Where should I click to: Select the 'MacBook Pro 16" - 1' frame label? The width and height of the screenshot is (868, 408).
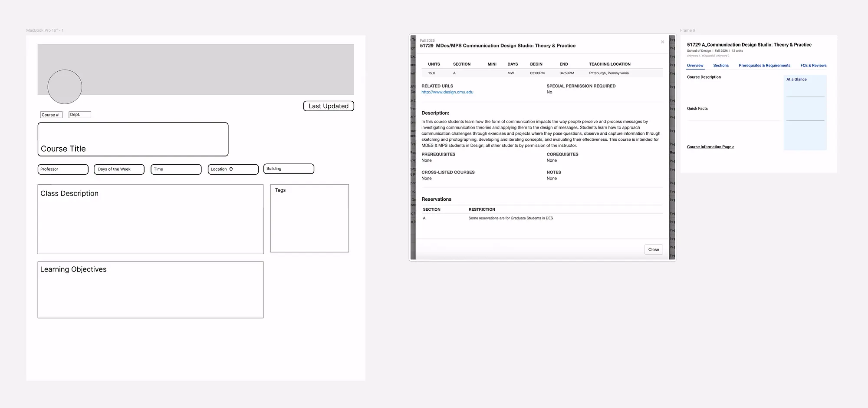[45, 30]
